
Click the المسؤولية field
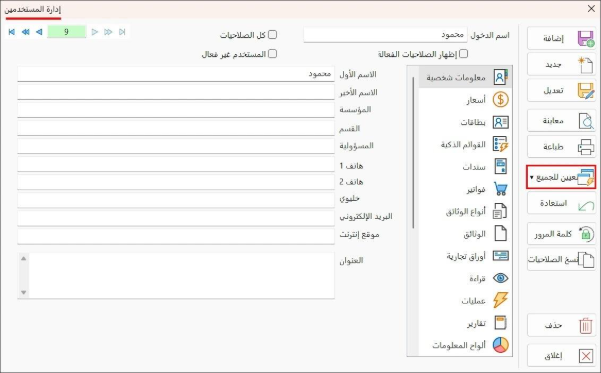click(176, 146)
